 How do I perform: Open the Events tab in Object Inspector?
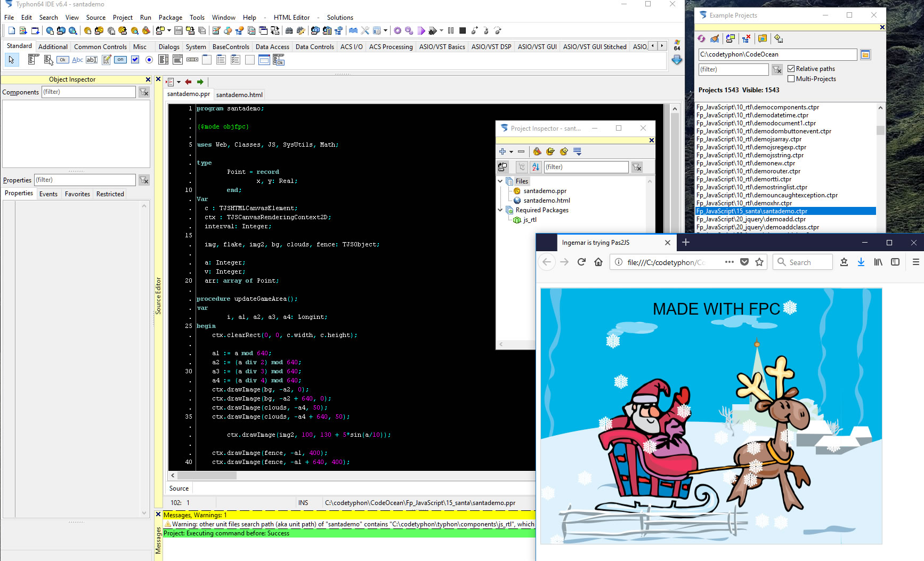[48, 194]
